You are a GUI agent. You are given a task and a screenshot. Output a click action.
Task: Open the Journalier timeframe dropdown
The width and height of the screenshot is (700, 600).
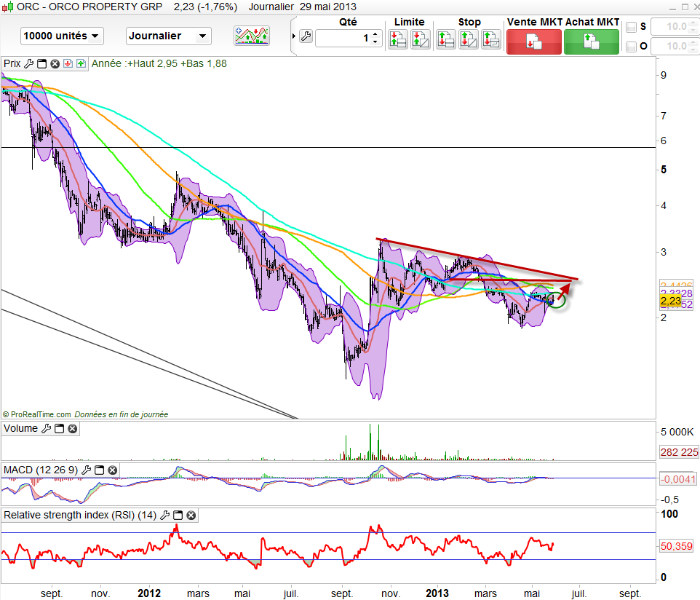click(168, 36)
